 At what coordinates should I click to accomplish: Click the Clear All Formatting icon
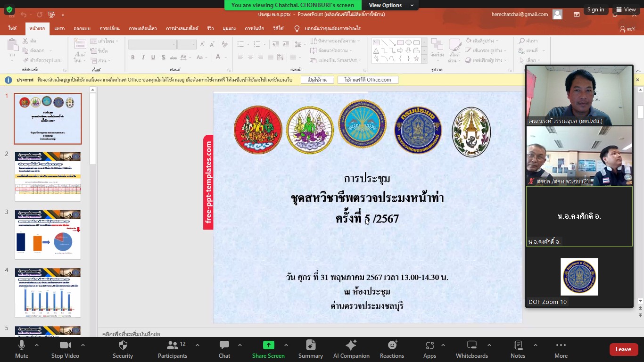tap(224, 44)
